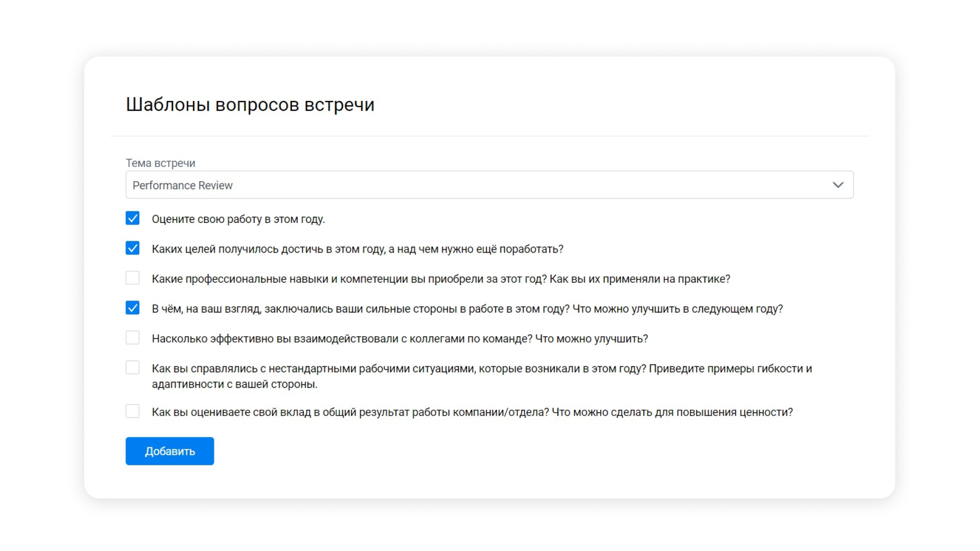Select the 'Как вы оцениваете свой вклад' checkbox
The width and height of the screenshot is (980, 551).
coord(133,411)
